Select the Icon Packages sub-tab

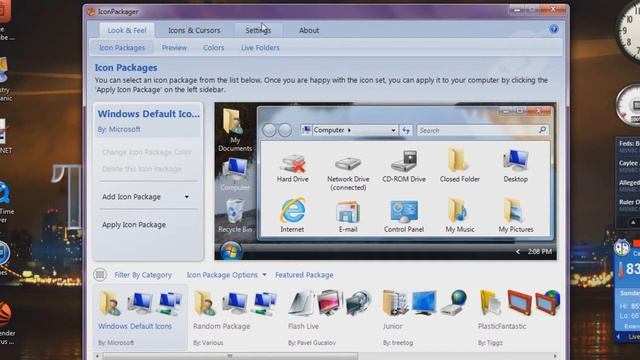122,48
